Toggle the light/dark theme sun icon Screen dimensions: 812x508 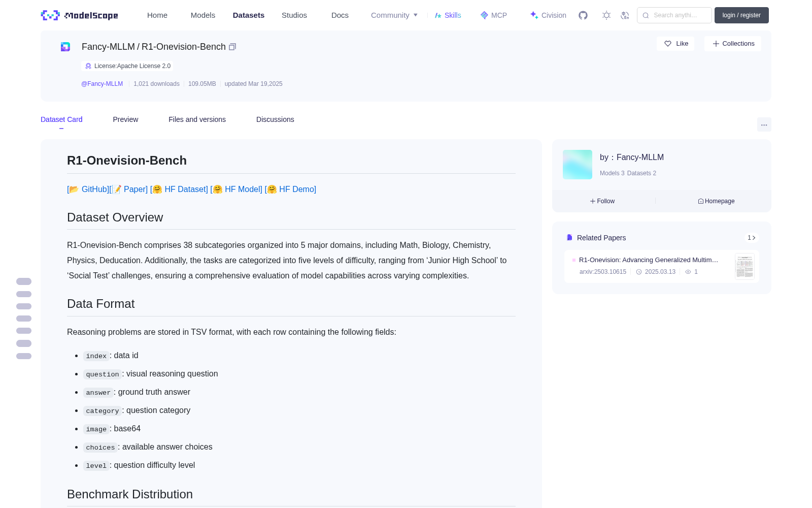(606, 15)
